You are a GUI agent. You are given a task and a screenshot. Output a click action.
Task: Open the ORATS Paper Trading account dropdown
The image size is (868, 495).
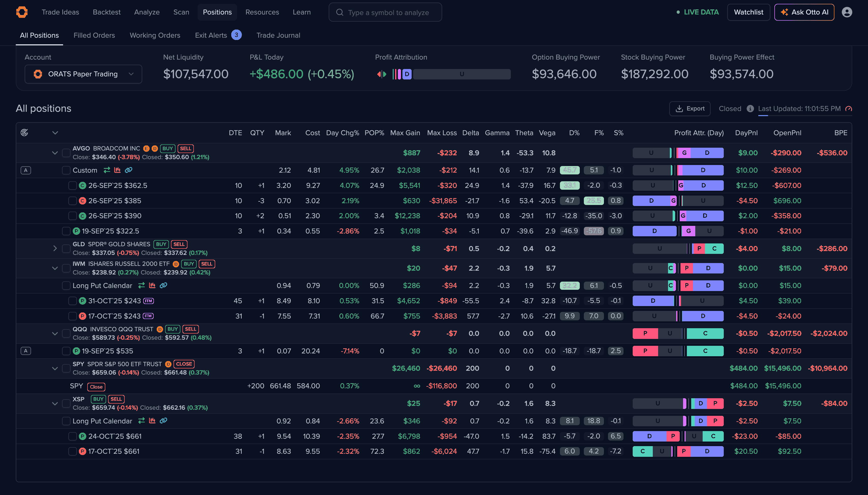coord(83,74)
